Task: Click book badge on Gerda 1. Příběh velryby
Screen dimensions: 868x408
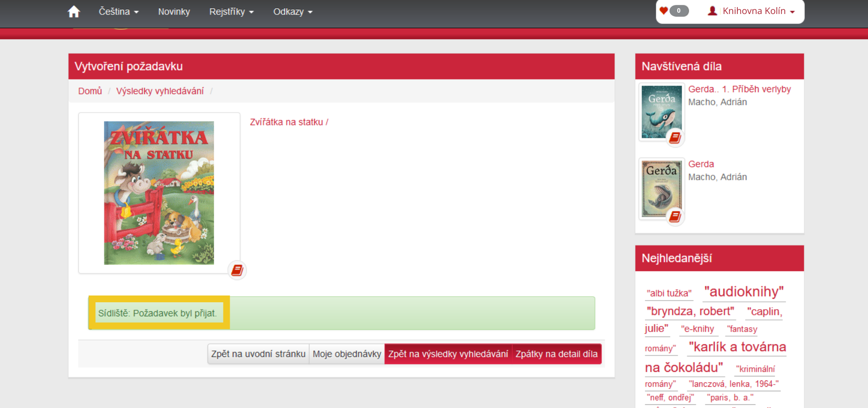Action: pos(675,137)
